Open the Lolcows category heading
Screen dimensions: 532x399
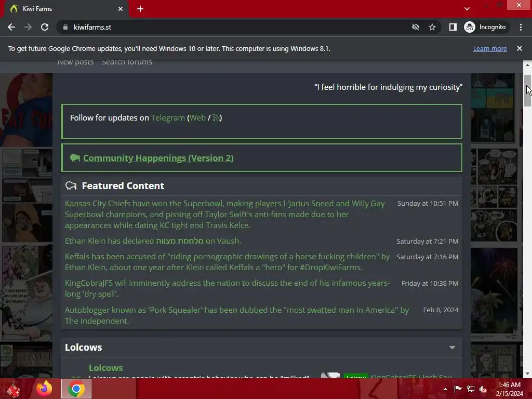click(x=84, y=348)
